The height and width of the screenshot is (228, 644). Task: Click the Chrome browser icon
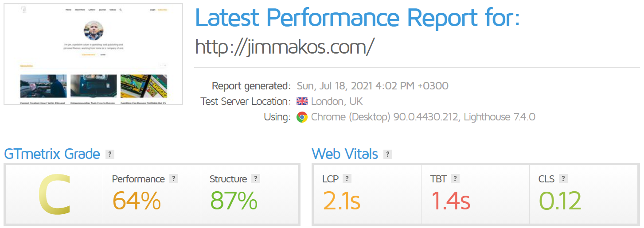[x=302, y=117]
